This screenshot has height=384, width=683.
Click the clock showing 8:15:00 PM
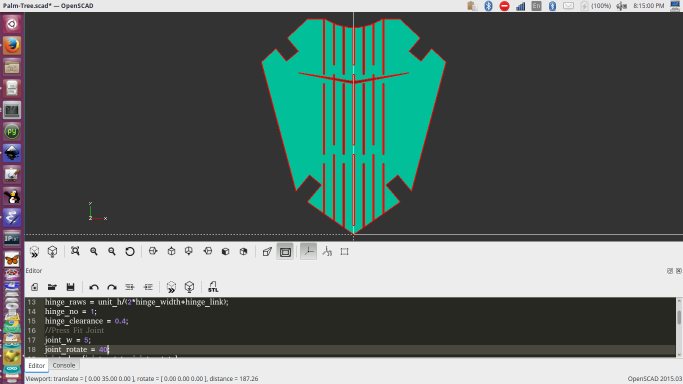coord(649,6)
